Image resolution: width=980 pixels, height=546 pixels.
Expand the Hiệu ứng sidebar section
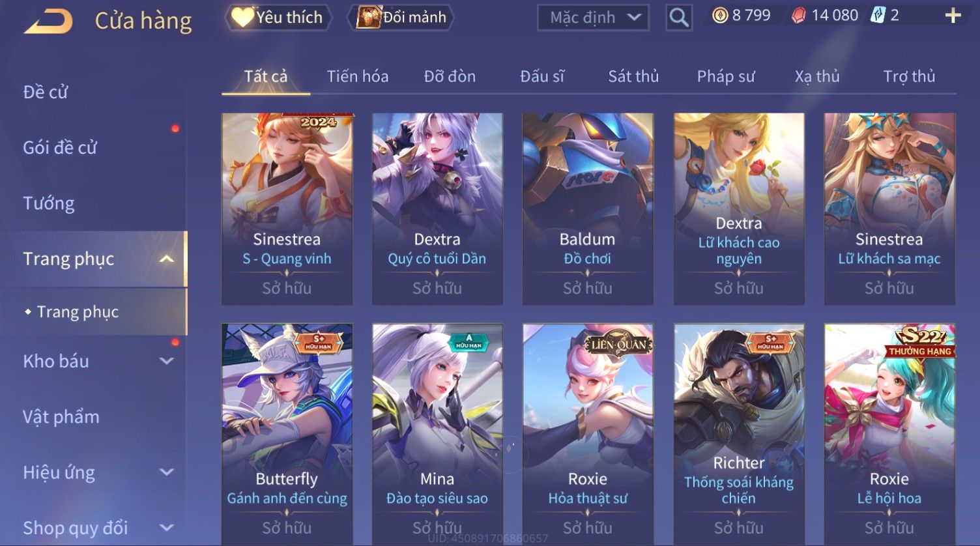[167, 472]
